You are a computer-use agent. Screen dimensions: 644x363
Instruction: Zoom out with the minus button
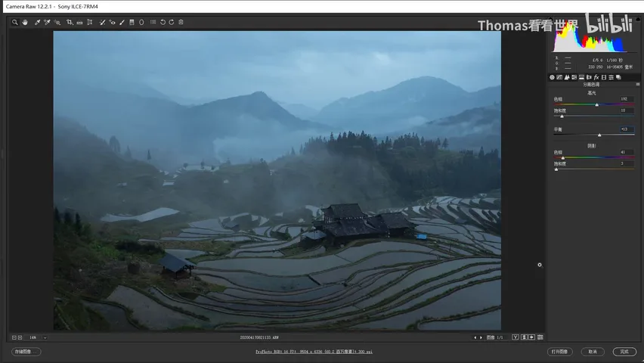point(14,337)
